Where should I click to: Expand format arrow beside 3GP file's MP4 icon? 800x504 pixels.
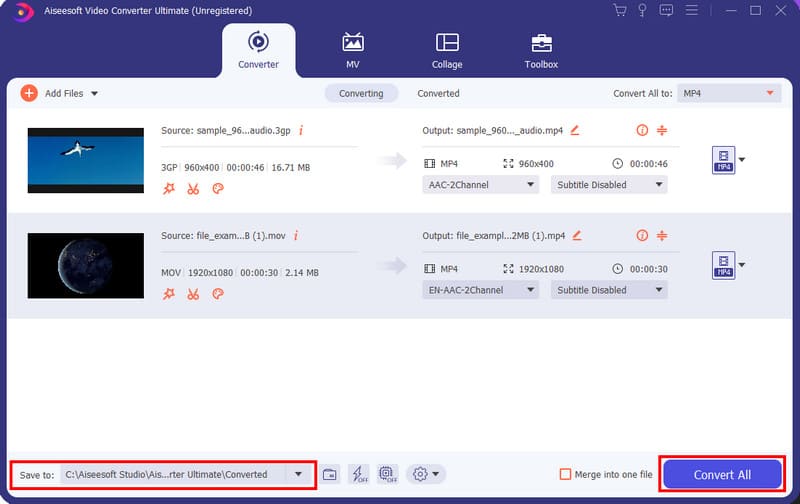click(x=742, y=160)
